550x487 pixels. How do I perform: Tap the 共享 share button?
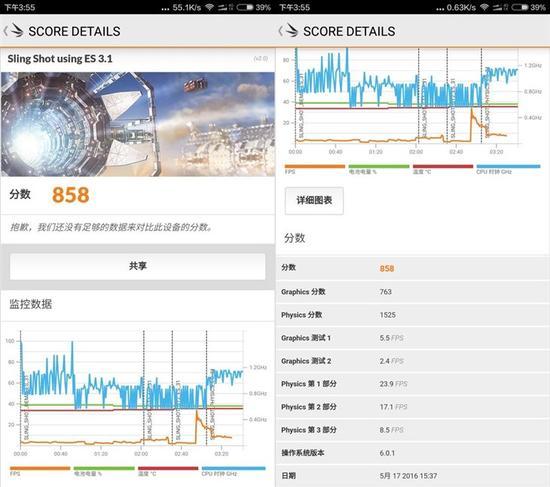pos(138,266)
